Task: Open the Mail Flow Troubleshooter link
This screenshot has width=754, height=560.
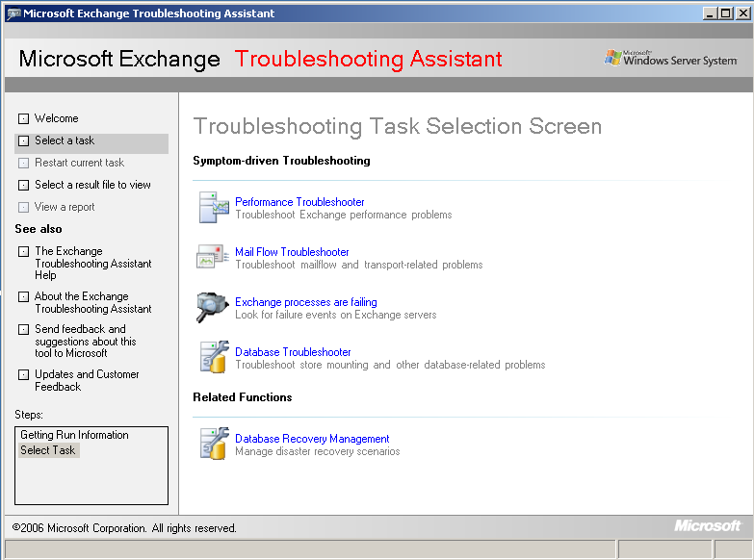Action: click(292, 252)
